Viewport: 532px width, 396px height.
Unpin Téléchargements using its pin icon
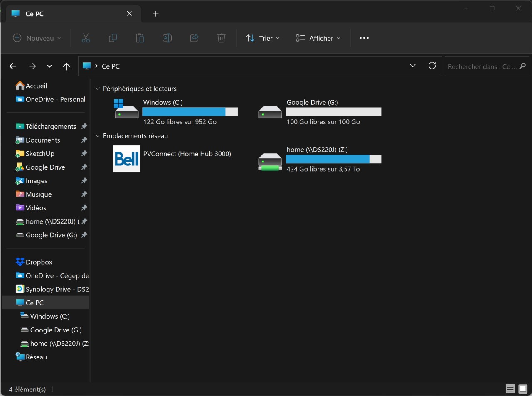84,126
